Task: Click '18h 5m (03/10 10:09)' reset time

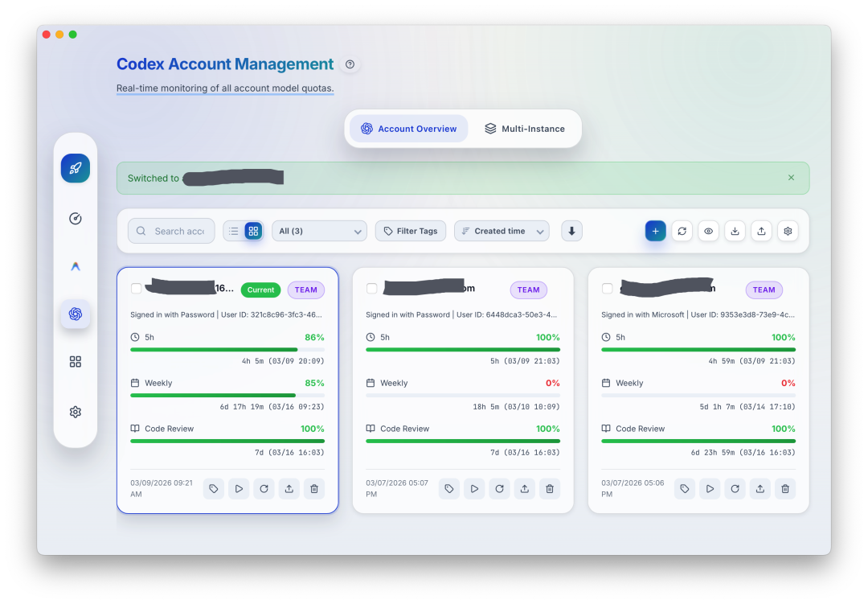Action: (x=516, y=407)
